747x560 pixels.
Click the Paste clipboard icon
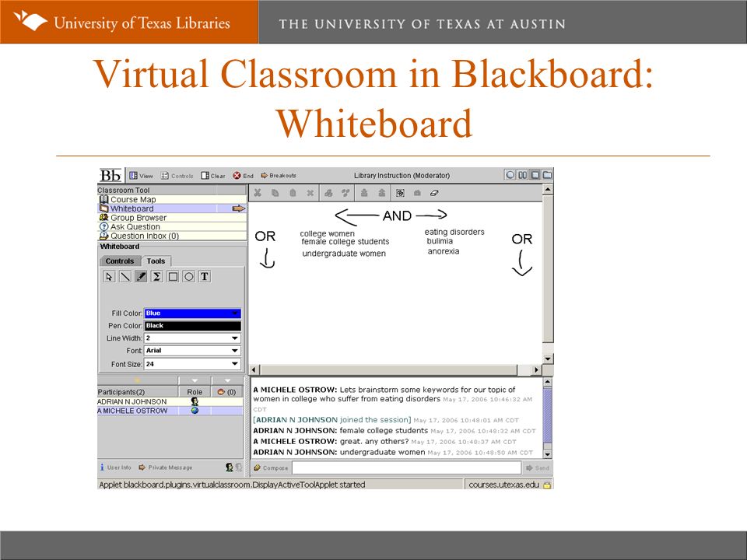click(x=293, y=193)
